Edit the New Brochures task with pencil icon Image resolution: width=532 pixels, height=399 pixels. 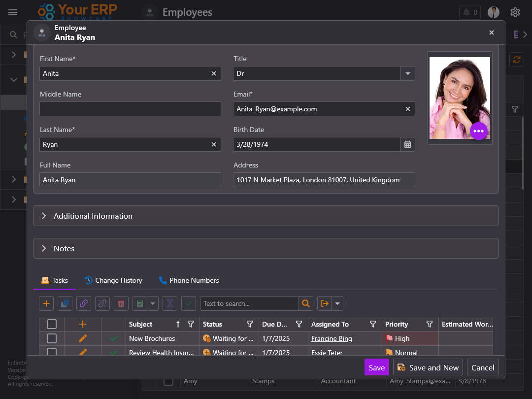83,338
